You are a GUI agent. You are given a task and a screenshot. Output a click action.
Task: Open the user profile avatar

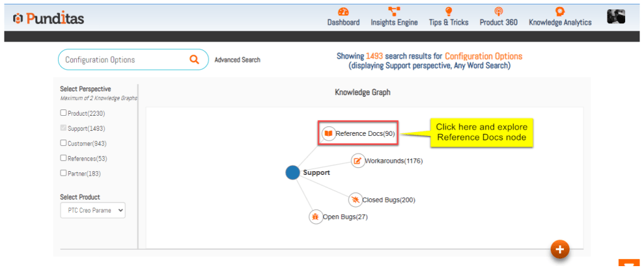(x=616, y=18)
